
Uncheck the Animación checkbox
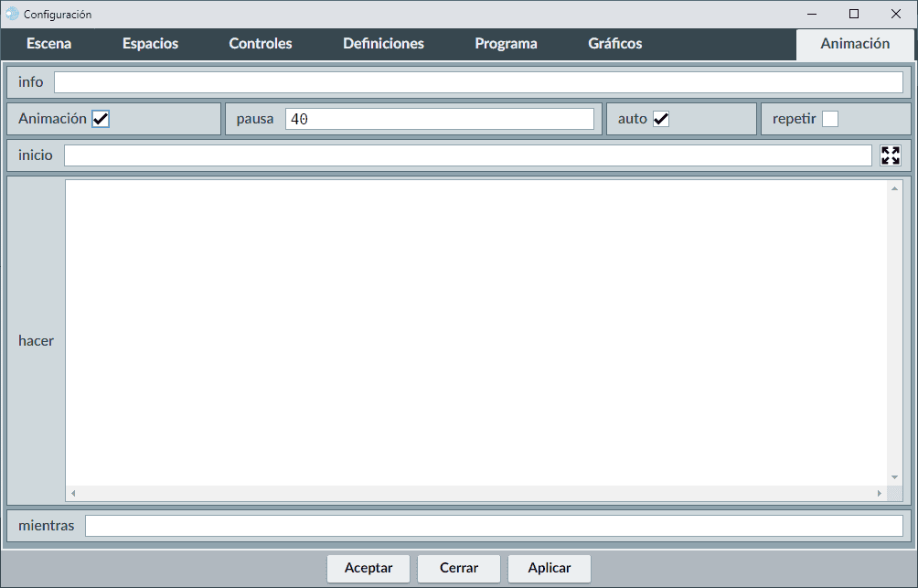pyautogui.click(x=101, y=119)
